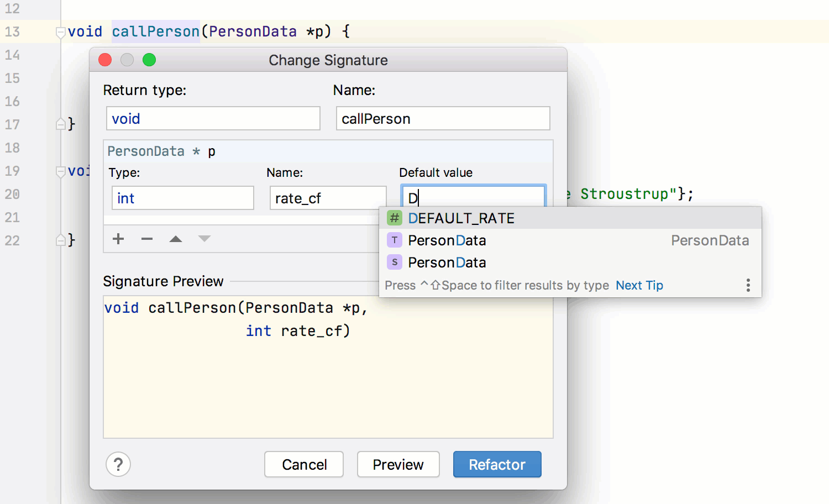Select line number 15 in gutter
Viewport: 829px width, 504px height.
(x=12, y=78)
